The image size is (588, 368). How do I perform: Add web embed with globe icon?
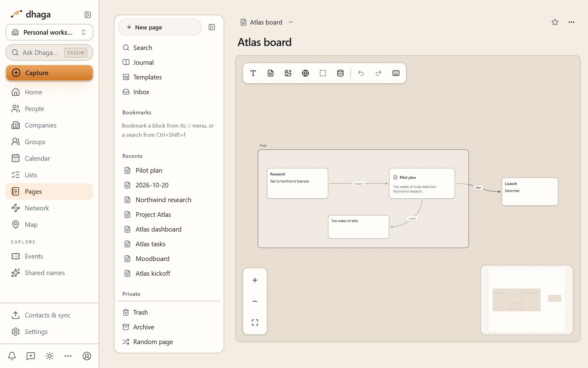coord(305,73)
